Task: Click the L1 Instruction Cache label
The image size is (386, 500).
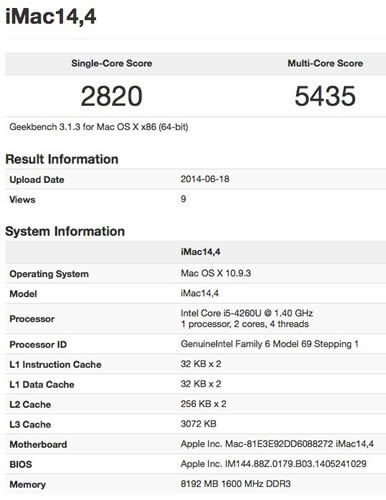Action: [55, 364]
